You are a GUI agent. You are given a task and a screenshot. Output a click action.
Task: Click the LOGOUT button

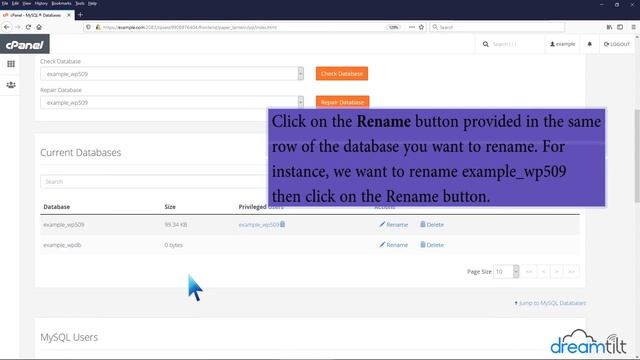617,44
